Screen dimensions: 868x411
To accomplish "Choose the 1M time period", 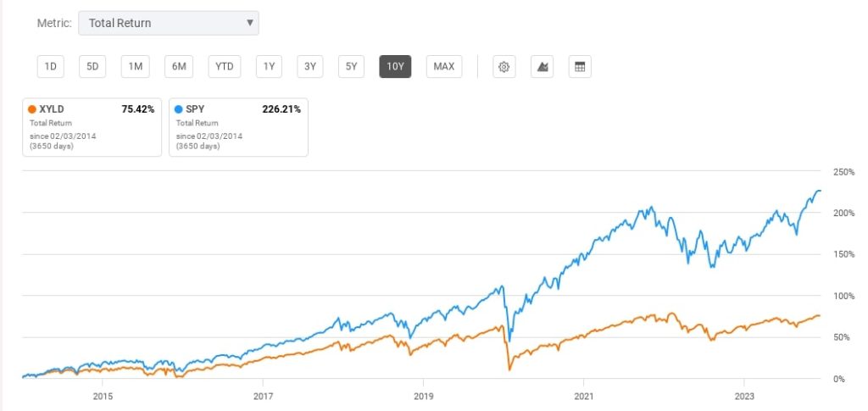I will coord(135,67).
